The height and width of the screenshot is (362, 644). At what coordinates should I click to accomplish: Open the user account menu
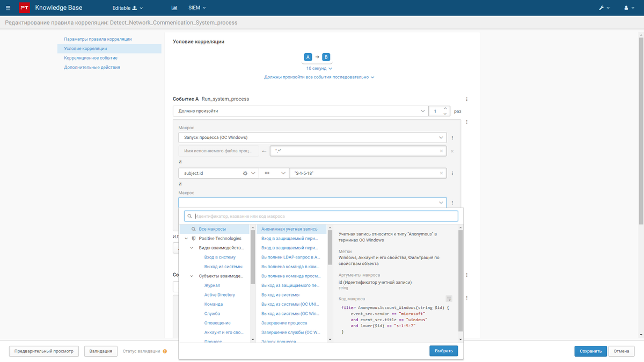(628, 8)
